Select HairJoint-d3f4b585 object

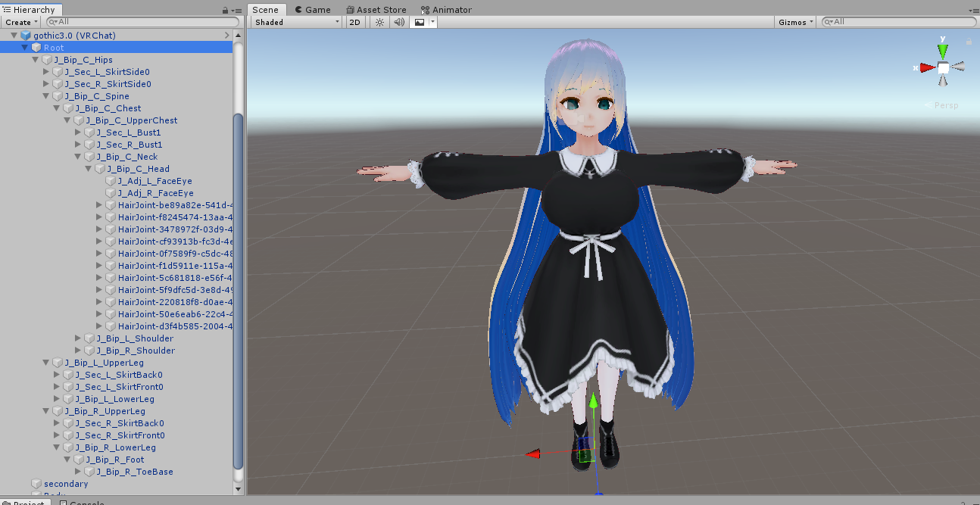coord(175,326)
